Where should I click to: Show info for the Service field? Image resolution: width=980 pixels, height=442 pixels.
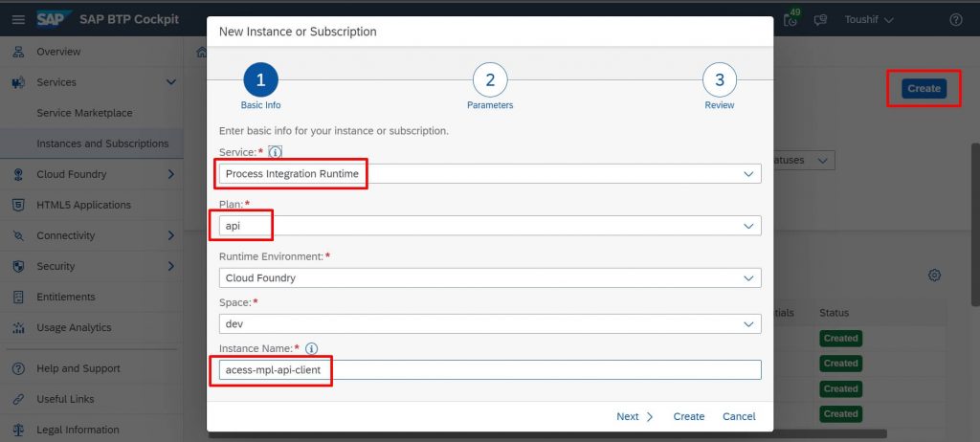(x=275, y=152)
